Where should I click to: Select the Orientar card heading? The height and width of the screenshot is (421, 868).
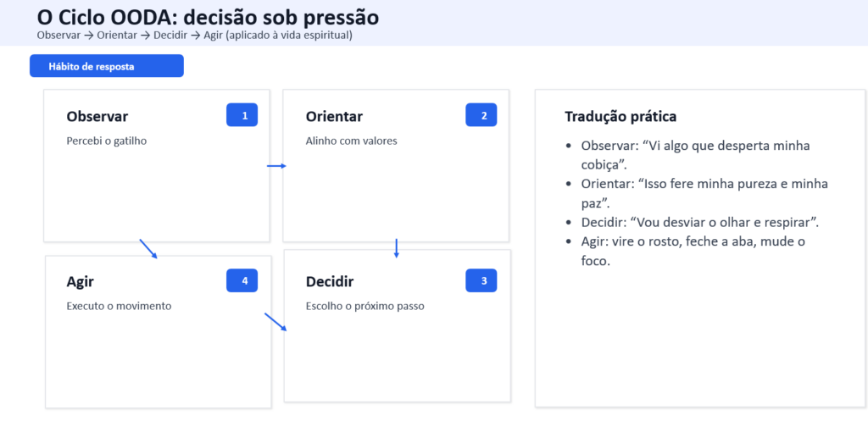(334, 117)
